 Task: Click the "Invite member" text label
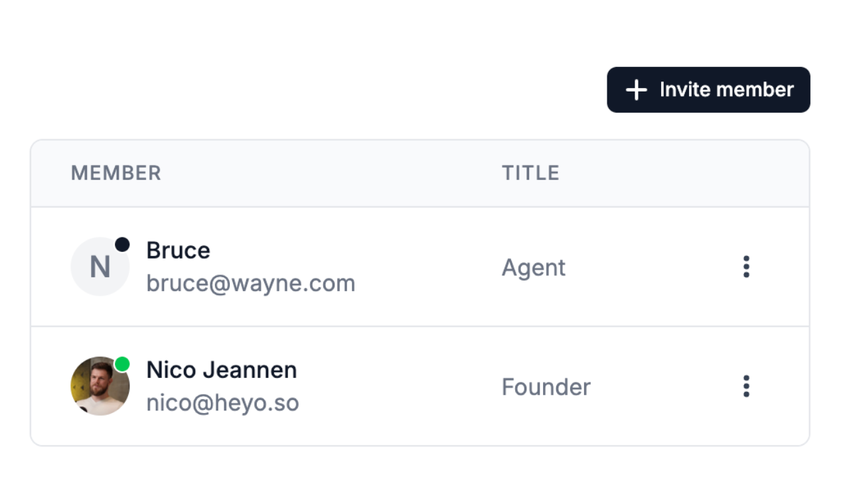pos(726,90)
